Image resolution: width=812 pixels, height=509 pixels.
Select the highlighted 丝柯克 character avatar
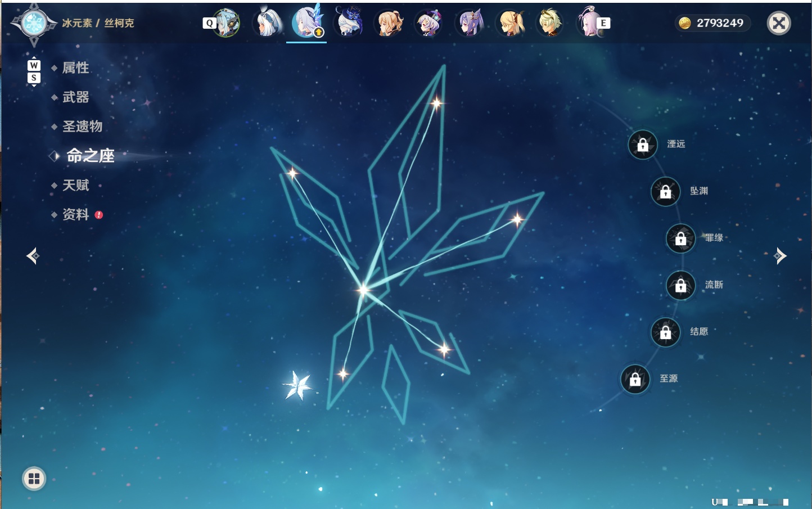pos(307,22)
